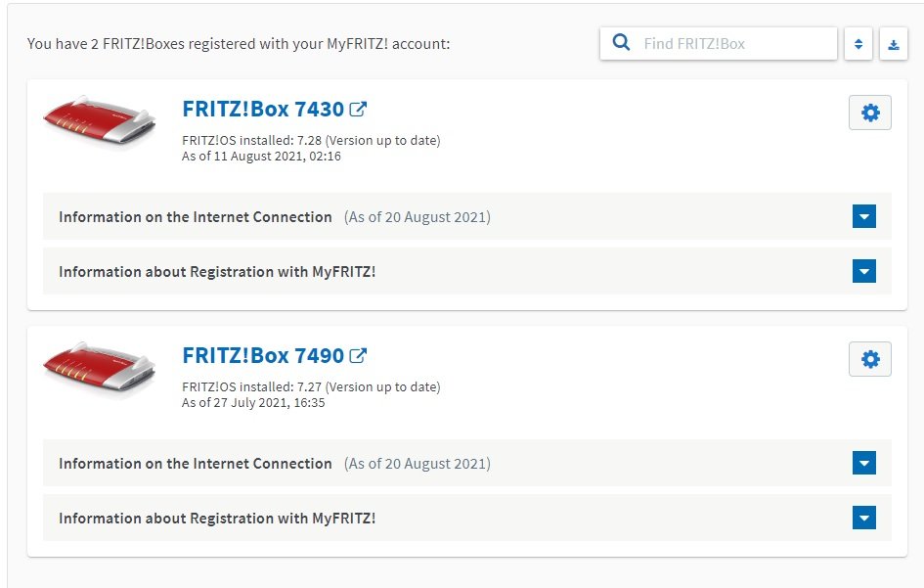Expand MyFRITZ! registration info for FRITZ!Box 7490
The height and width of the screenshot is (588, 924).
point(864,518)
